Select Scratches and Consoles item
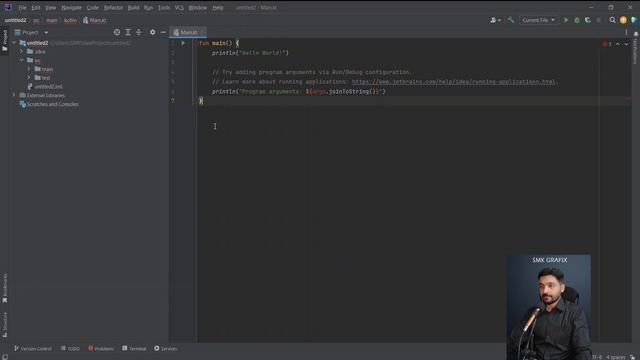The height and width of the screenshot is (360, 640). point(49,104)
